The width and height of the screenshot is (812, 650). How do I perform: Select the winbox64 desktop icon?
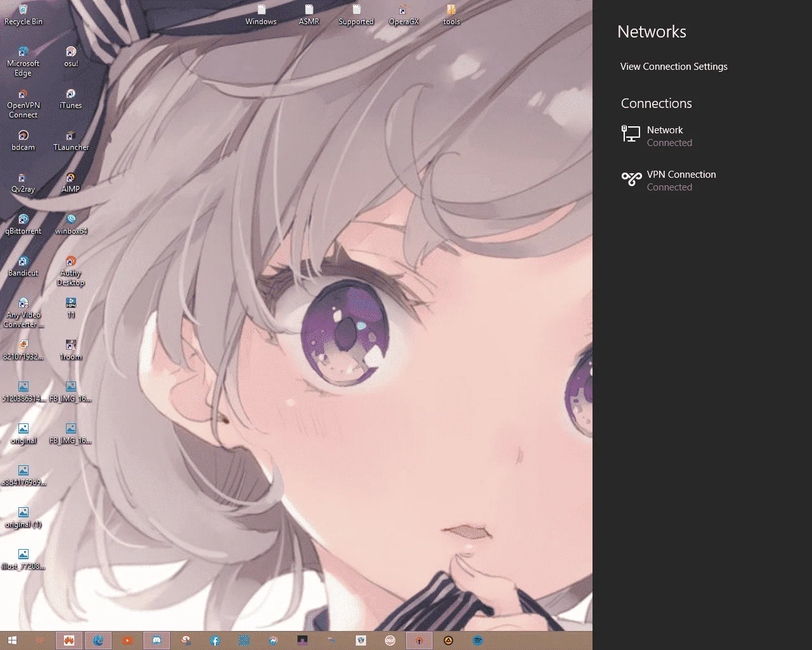(x=71, y=225)
